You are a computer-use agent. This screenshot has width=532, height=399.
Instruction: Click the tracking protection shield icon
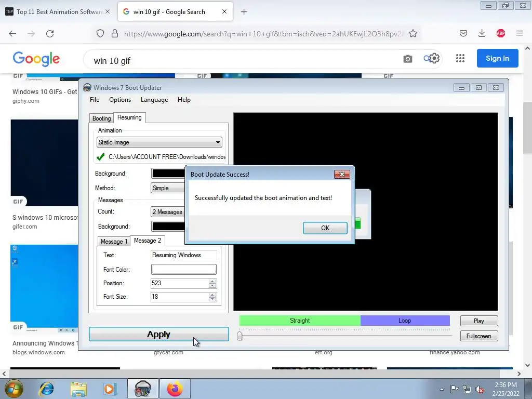[100, 33]
